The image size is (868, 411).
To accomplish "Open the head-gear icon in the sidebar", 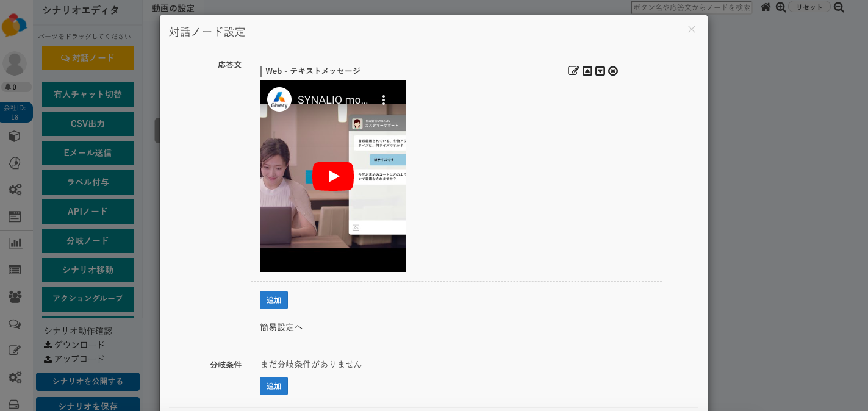I will click(x=15, y=163).
